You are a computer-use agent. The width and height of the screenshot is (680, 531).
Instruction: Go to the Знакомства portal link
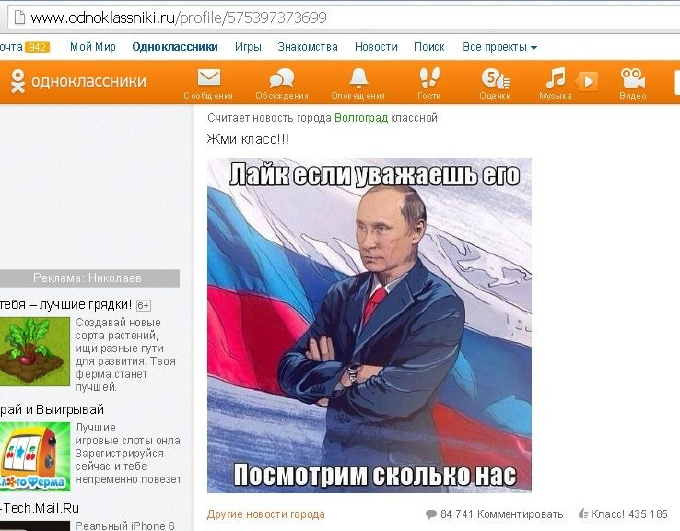tap(307, 47)
